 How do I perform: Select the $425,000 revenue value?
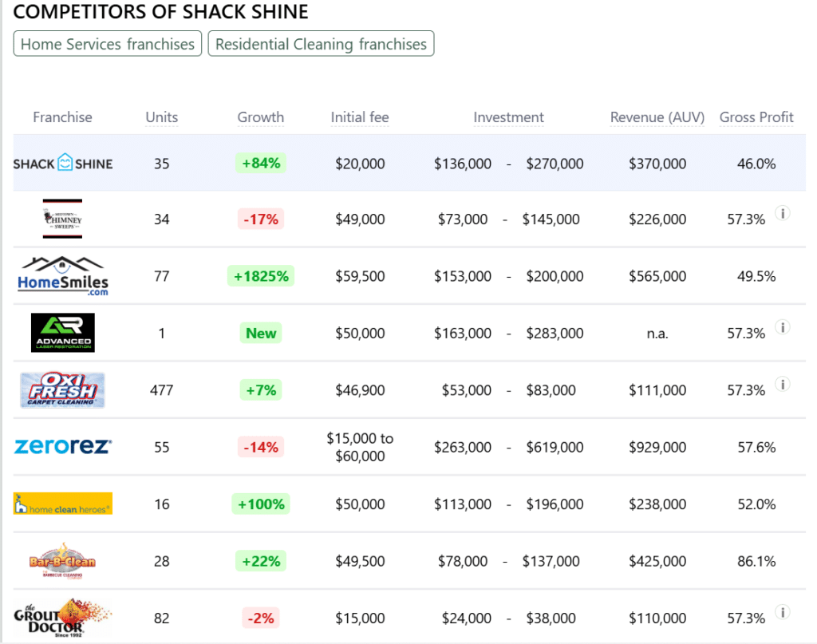[x=657, y=561]
